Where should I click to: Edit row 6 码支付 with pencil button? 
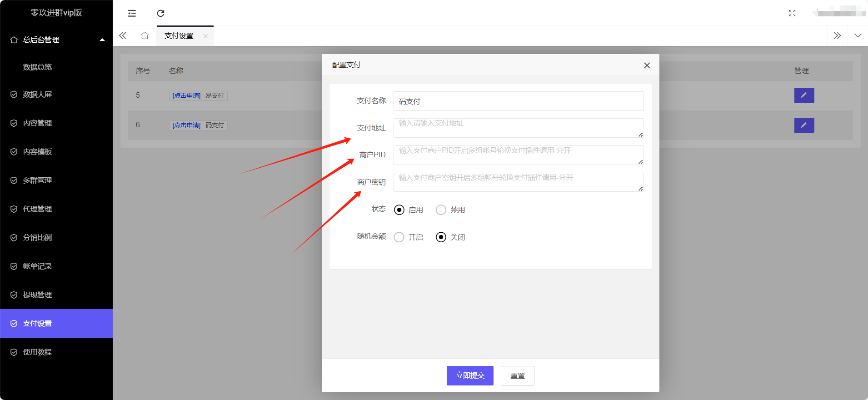804,125
